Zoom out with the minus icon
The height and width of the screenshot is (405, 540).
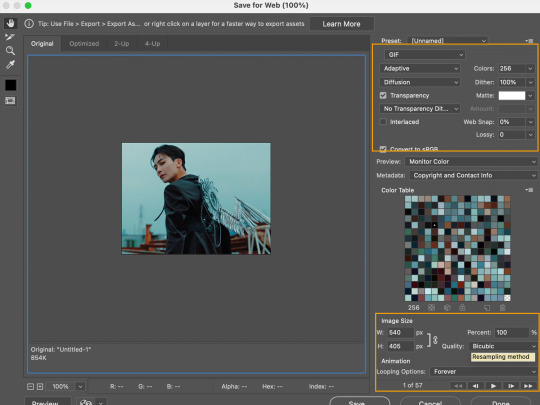click(30, 386)
